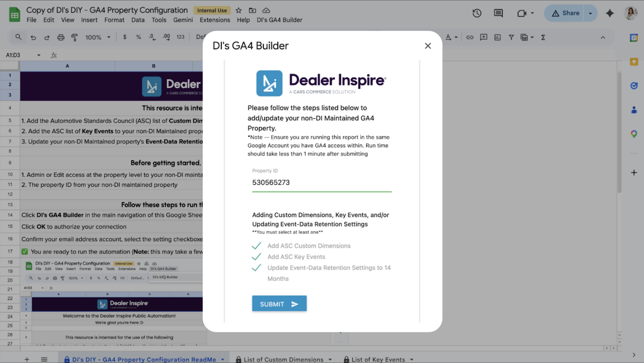Image resolution: width=644 pixels, height=363 pixels.
Task: Start a Meet call camera icon
Action: point(522,13)
